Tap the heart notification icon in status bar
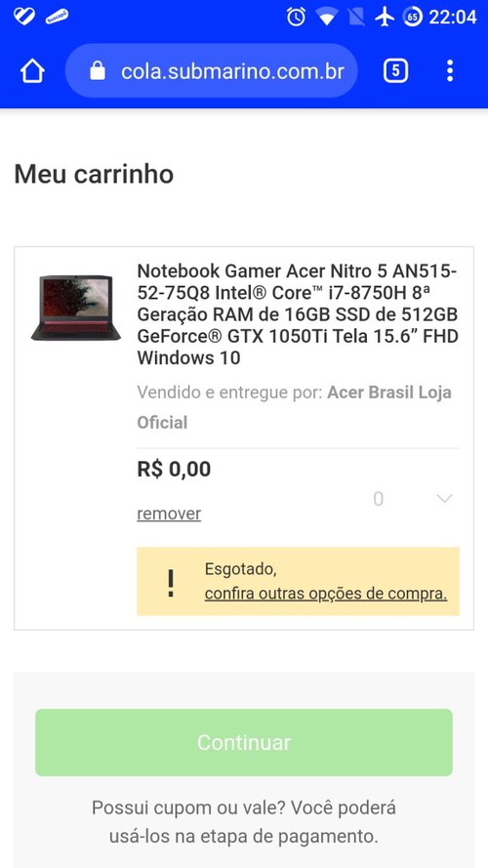Viewport: 488px width, 868px height. pyautogui.click(x=23, y=16)
